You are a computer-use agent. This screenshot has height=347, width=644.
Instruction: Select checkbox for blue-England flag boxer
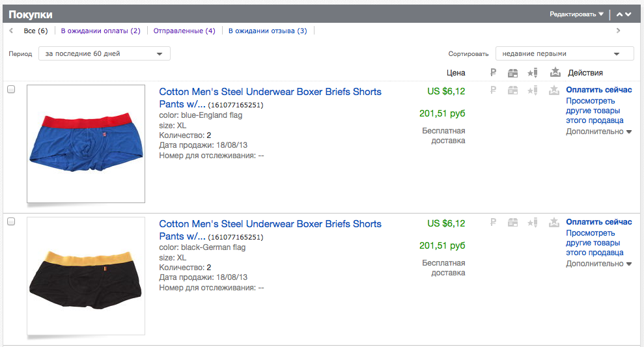coord(11,89)
